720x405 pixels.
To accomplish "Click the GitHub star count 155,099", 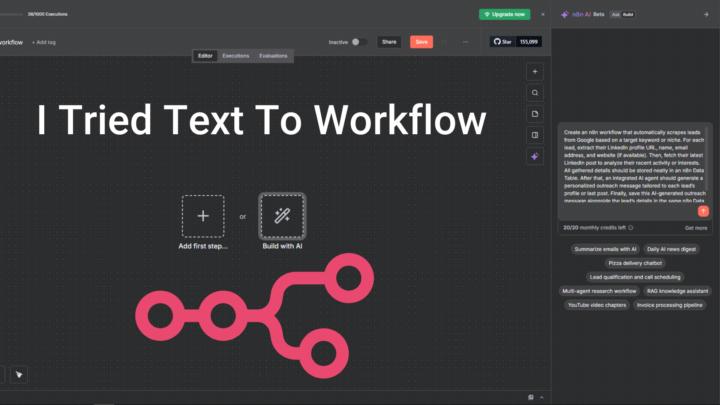I will click(x=529, y=42).
